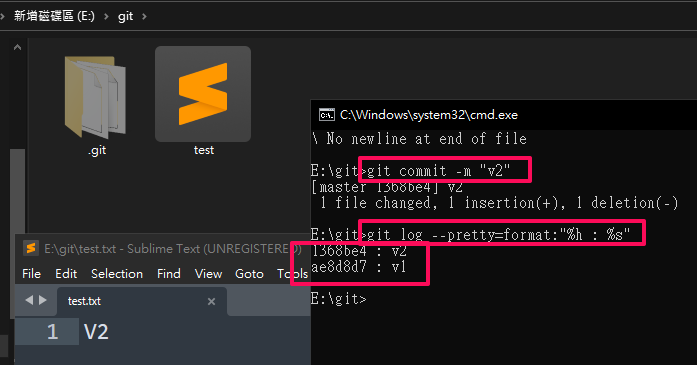Click 'No newline at end of file' line
697x365 pixels.
point(419,139)
